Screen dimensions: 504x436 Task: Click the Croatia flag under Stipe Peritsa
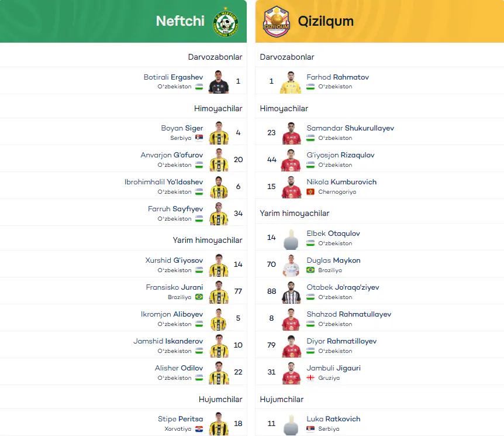199,428
